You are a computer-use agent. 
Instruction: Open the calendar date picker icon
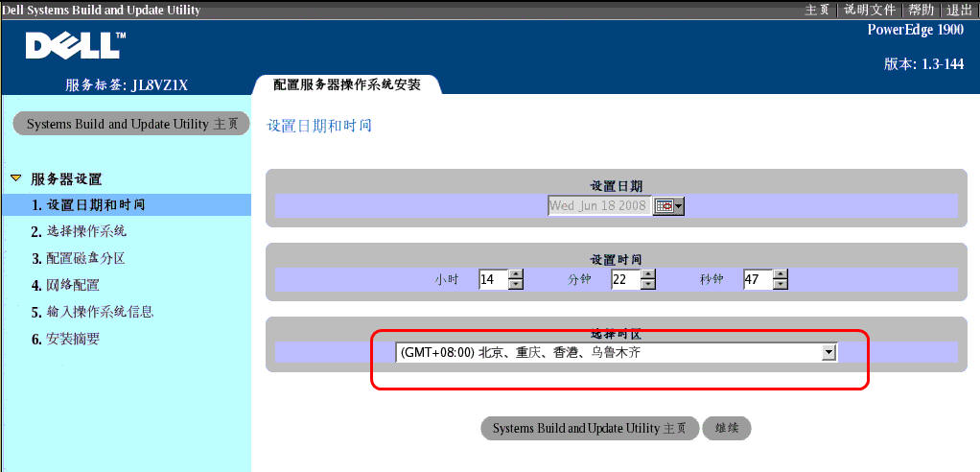[667, 206]
